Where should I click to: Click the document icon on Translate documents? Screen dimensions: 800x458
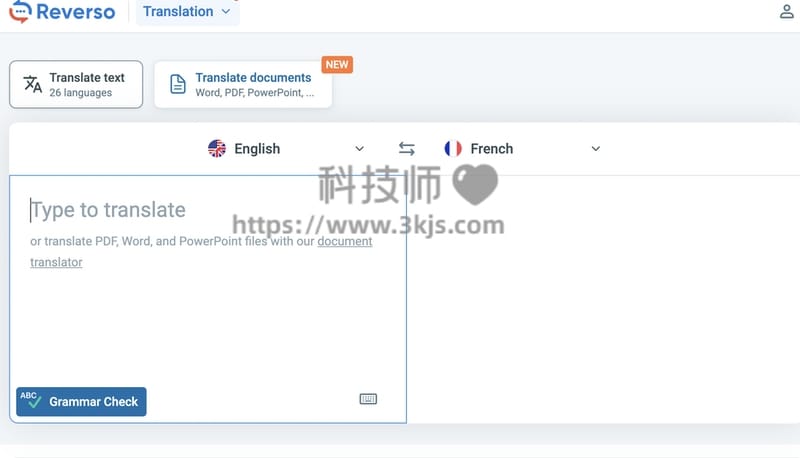pos(178,84)
